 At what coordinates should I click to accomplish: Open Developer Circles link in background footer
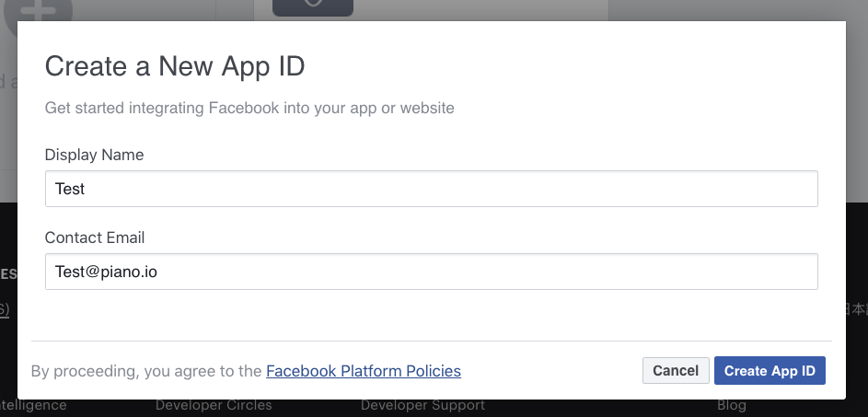tap(214, 405)
